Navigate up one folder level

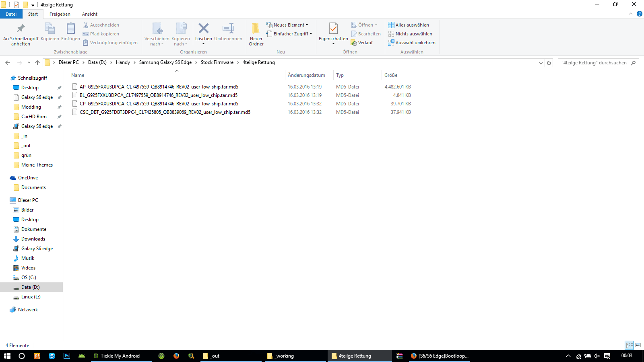[x=37, y=62]
